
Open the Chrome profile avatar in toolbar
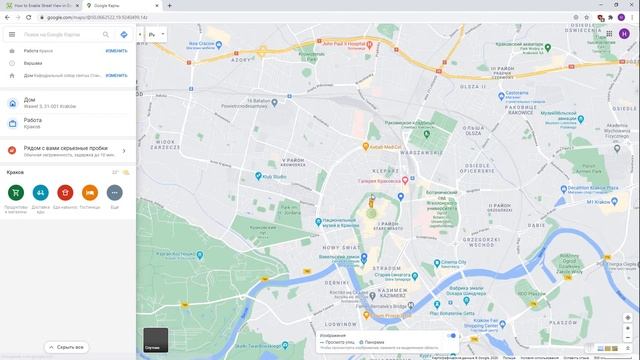pos(621,18)
